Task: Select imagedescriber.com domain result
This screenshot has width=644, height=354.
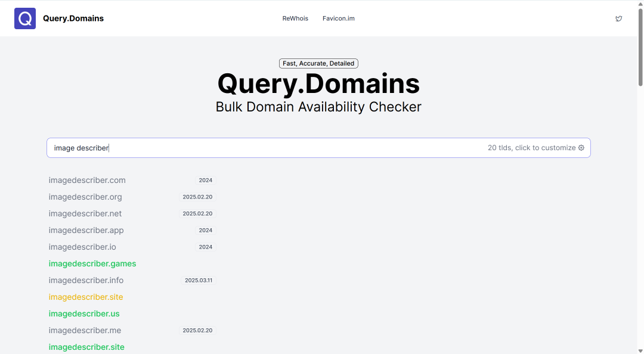Action: [x=87, y=181]
